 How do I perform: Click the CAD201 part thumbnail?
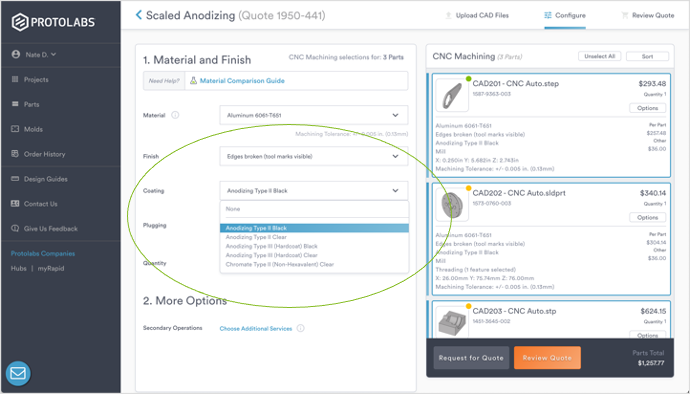pos(451,95)
